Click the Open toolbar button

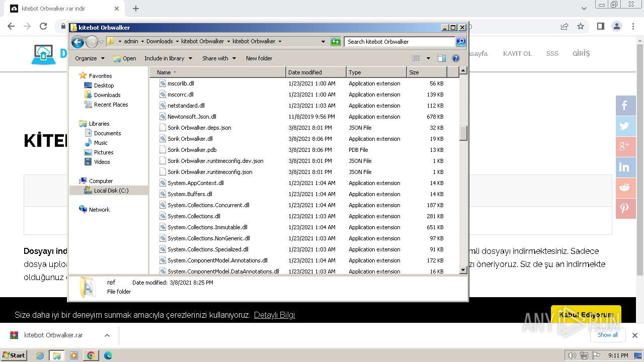coord(125,58)
